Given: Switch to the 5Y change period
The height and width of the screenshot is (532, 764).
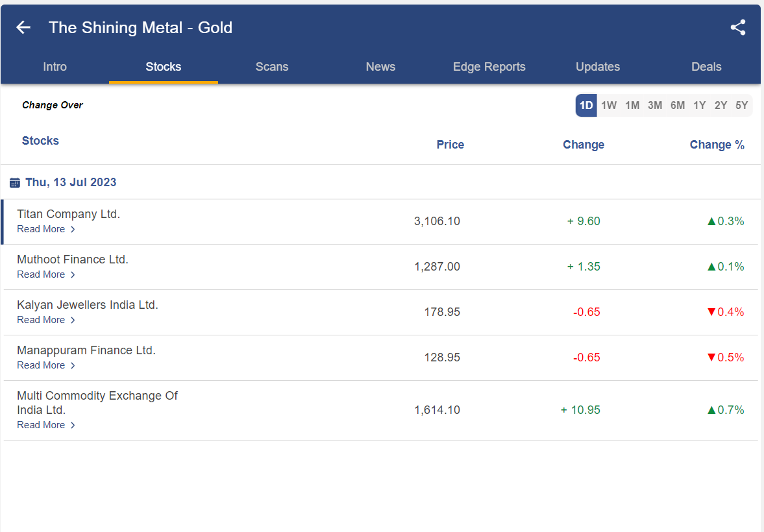Looking at the screenshot, I should [x=742, y=105].
